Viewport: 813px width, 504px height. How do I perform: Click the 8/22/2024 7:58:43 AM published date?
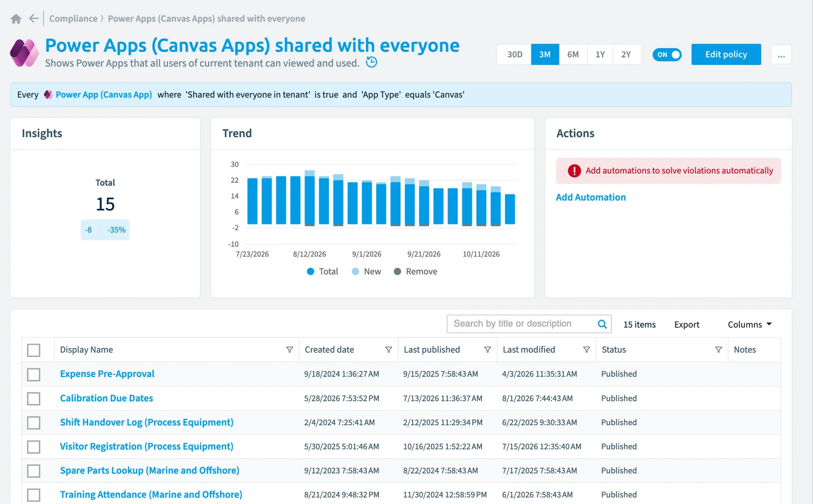441,470
